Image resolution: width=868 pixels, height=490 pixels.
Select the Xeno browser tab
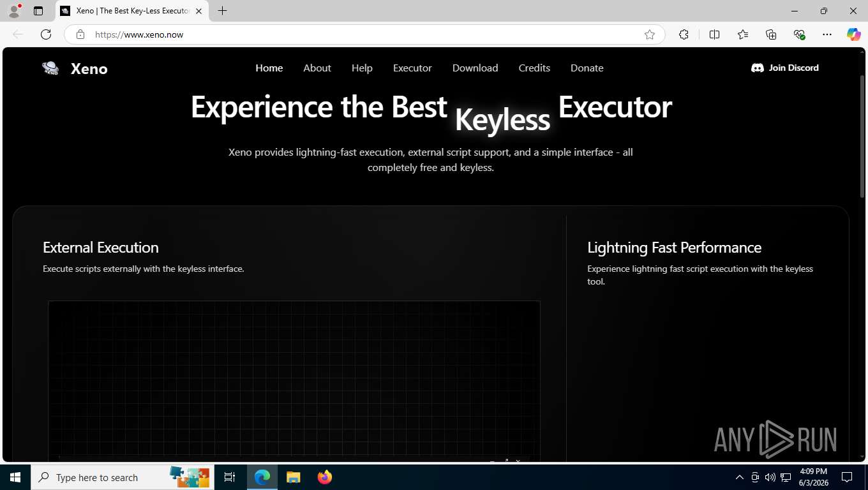(x=132, y=11)
